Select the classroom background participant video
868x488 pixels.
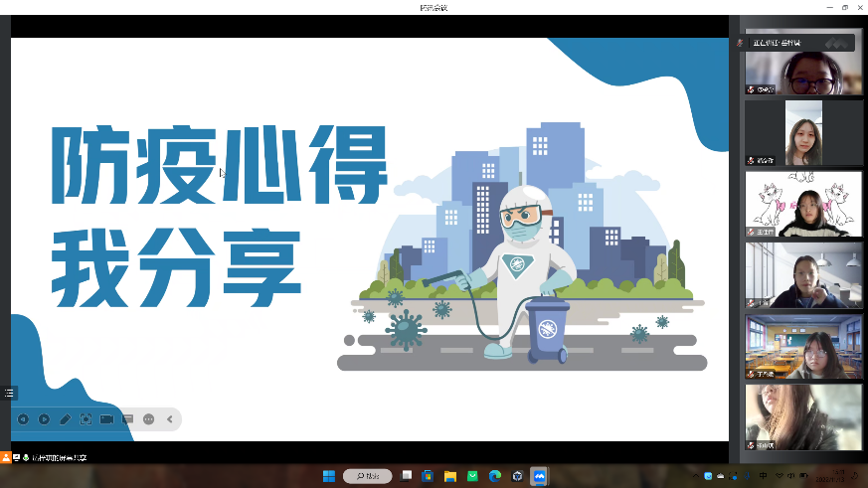tap(803, 347)
